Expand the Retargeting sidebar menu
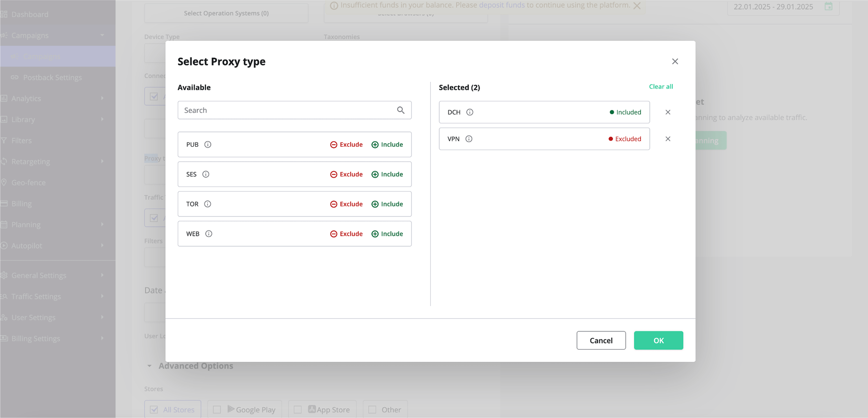Screen dimensions: 868x418 [58, 162]
